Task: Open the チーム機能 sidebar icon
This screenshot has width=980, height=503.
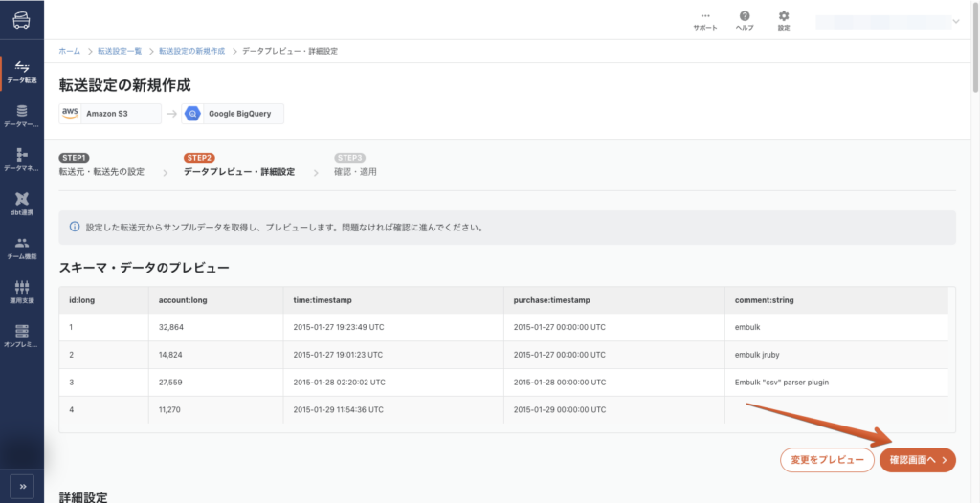Action: pos(21,248)
